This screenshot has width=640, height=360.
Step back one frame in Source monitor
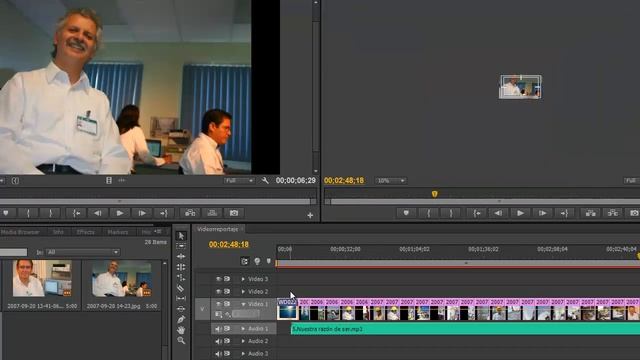pyautogui.click(x=98, y=213)
